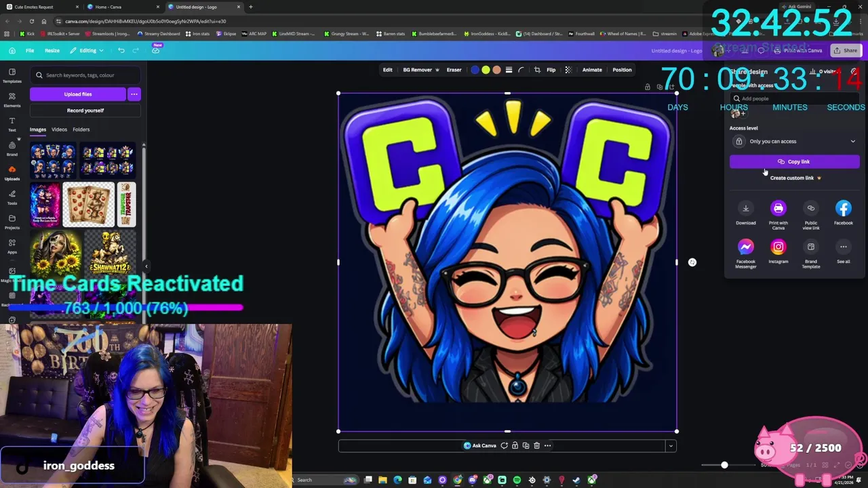The image size is (868, 488).
Task: Collapse the side panel with the arrow handle
Action: [x=146, y=266]
